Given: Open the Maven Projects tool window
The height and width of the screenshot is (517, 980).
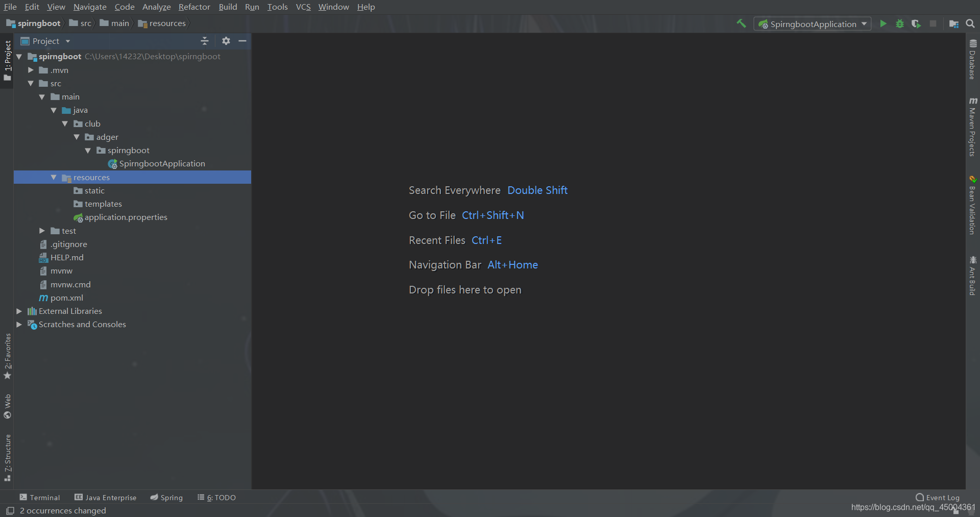Looking at the screenshot, I should [973, 127].
